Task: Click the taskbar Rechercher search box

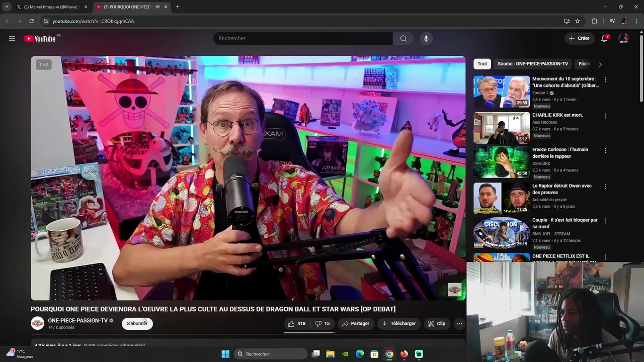Action: pyautogui.click(x=271, y=354)
